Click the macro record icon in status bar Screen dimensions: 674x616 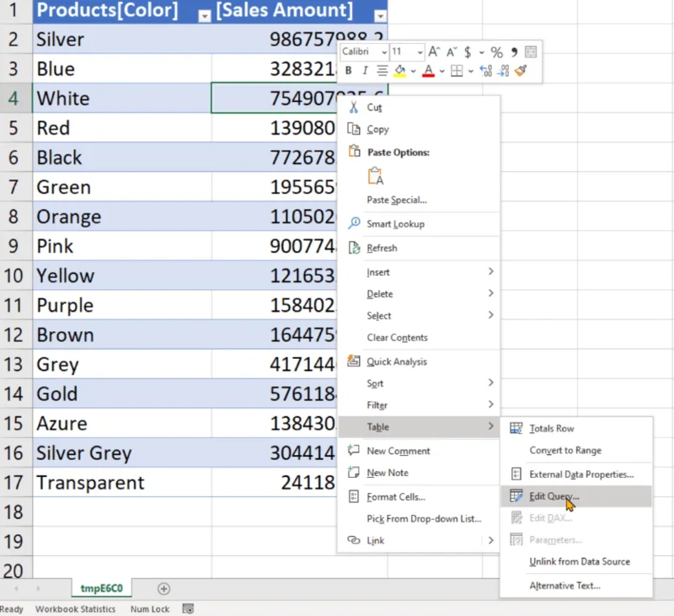click(188, 608)
